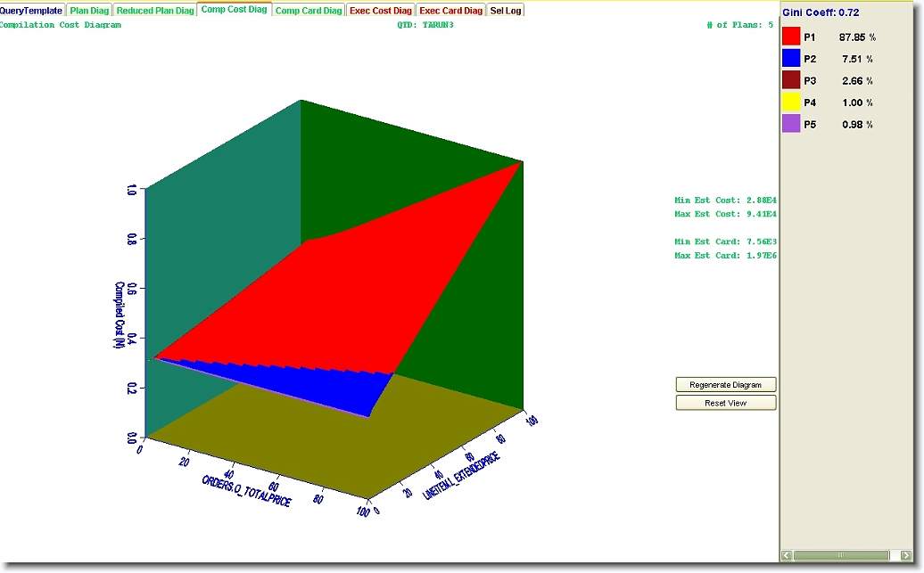
Task: Open the QueryTemplate tab
Action: 31,11
